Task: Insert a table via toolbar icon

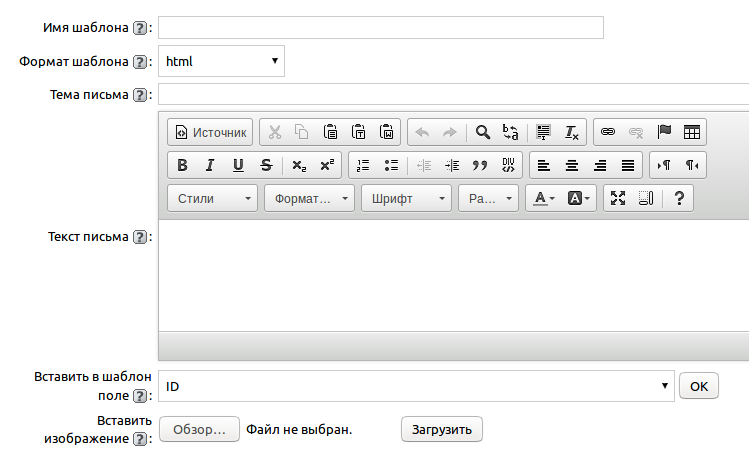Action: coord(691,132)
